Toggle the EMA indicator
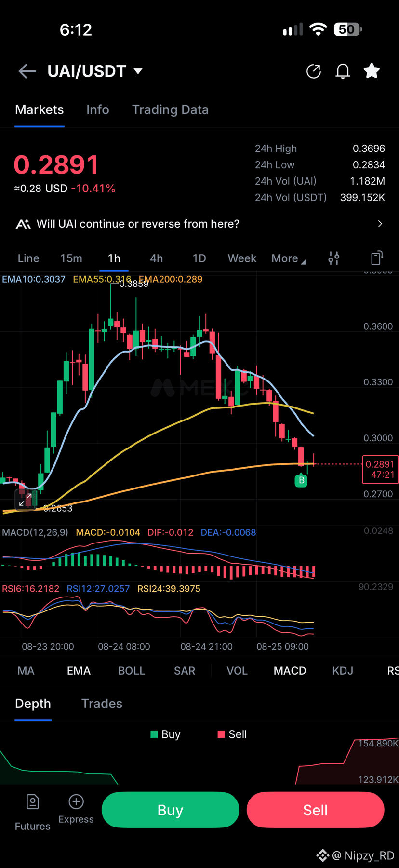Viewport: 399px width, 868px height. point(79,671)
